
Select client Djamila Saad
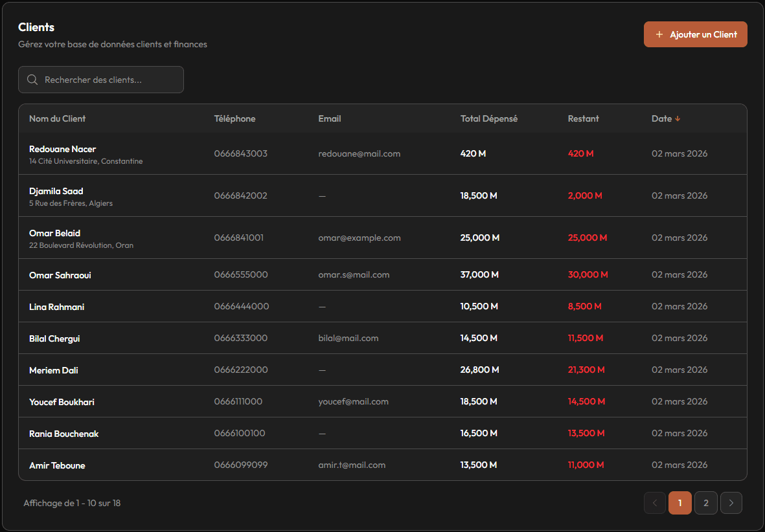tap(56, 192)
